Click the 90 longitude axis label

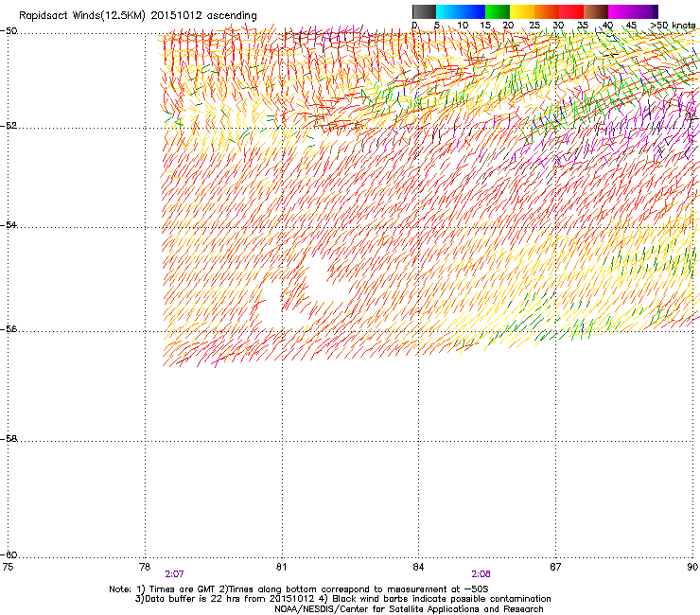[x=692, y=567]
